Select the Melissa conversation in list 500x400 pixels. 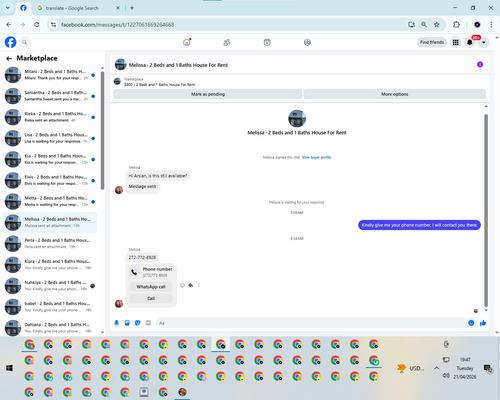50,222
